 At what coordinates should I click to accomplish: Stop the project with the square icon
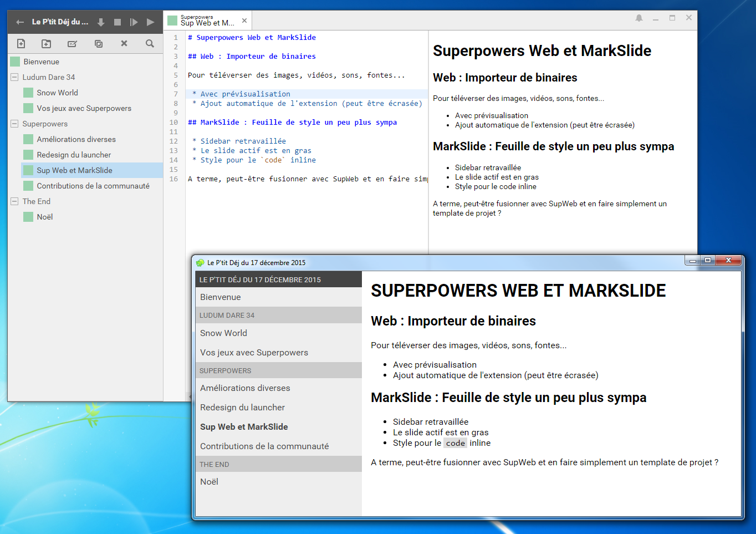[118, 22]
